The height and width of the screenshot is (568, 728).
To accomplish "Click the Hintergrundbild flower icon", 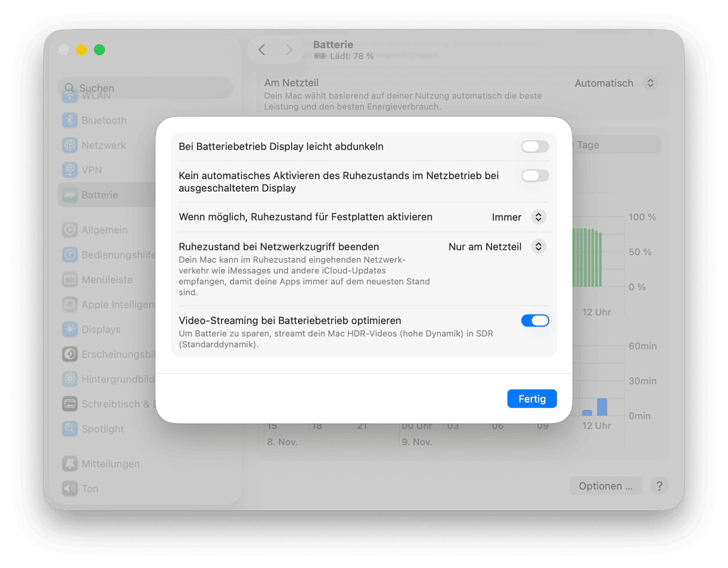I will 70,379.
